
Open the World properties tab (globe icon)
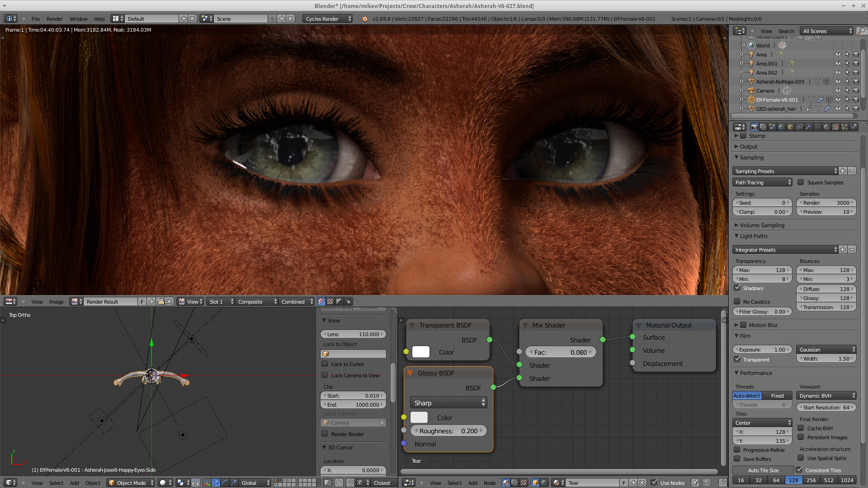pyautogui.click(x=781, y=127)
